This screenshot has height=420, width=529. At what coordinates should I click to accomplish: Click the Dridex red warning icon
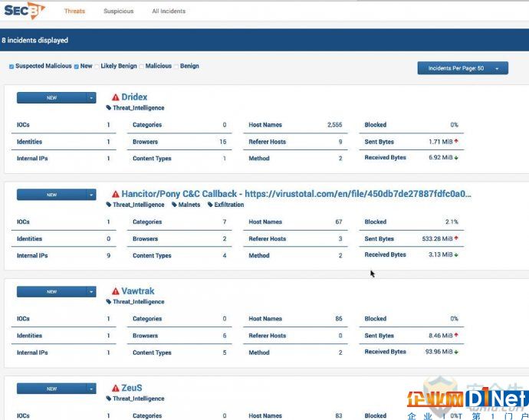click(115, 97)
